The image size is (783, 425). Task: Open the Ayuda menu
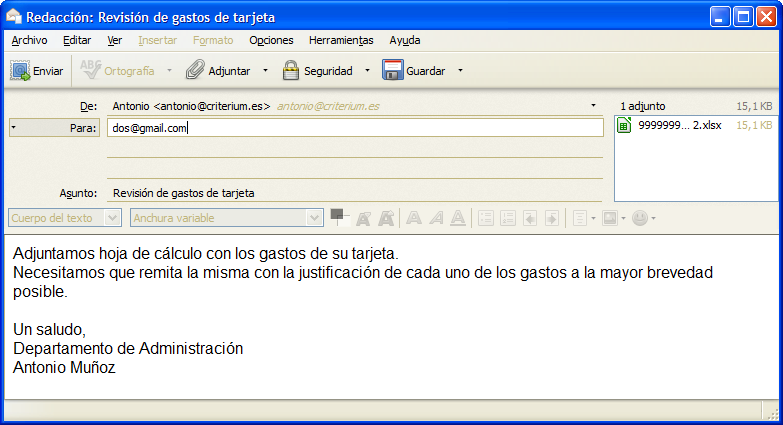(x=404, y=40)
